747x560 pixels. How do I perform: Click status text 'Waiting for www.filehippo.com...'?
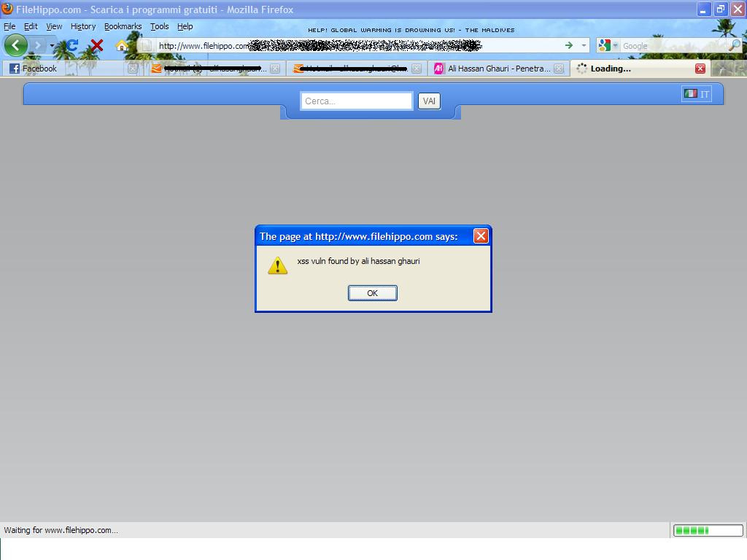click(61, 530)
